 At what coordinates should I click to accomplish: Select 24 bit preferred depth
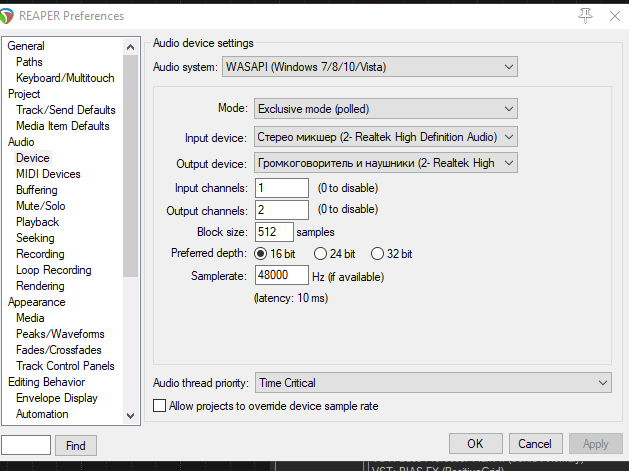[x=321, y=254]
